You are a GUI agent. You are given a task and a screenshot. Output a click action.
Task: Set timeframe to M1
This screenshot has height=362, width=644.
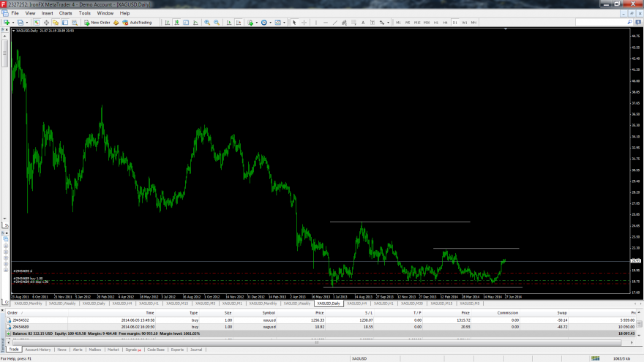(398, 23)
